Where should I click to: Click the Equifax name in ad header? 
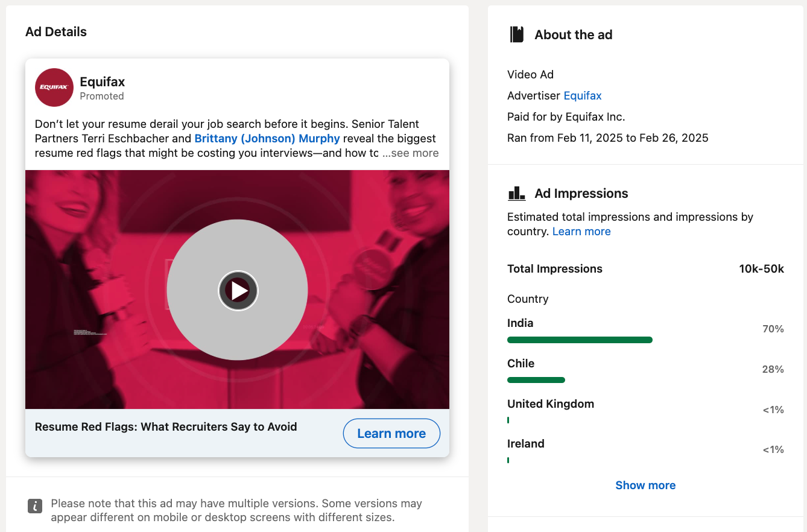[103, 81]
